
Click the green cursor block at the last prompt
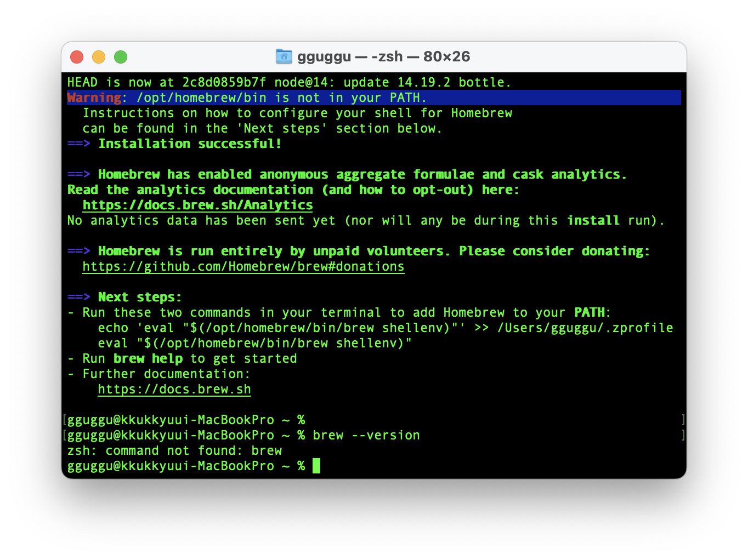[316, 466]
